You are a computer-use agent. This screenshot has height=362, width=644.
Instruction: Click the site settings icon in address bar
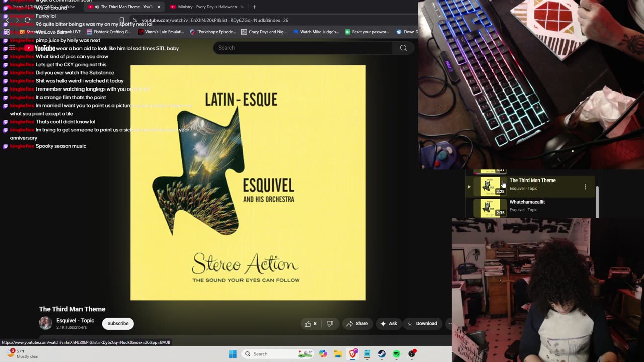[134, 20]
